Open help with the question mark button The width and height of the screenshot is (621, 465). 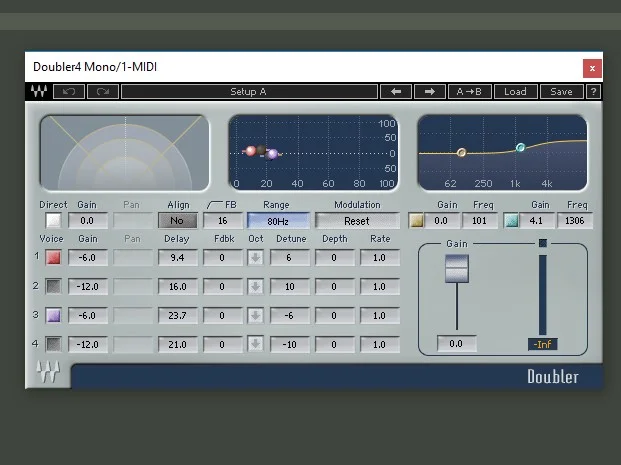click(593, 91)
